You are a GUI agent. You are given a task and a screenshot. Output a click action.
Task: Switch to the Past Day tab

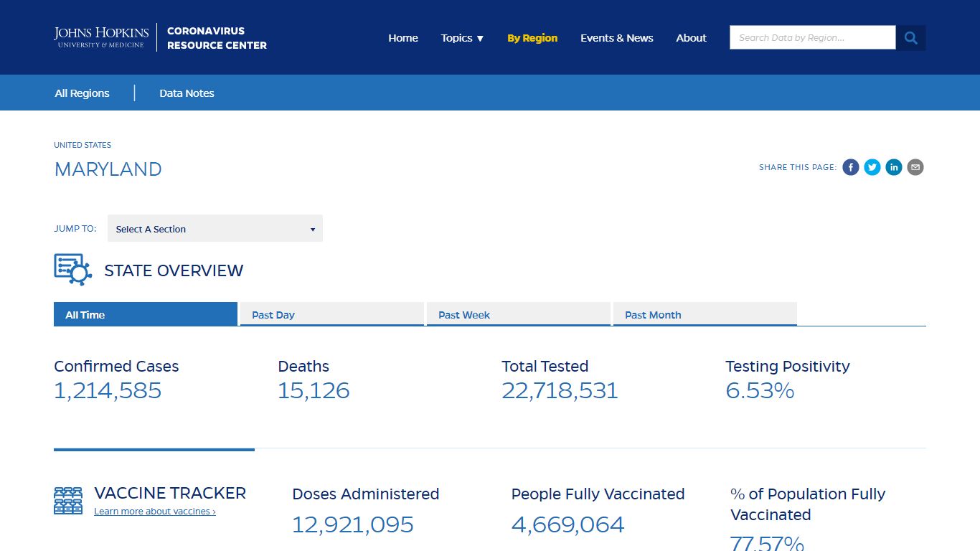pyautogui.click(x=332, y=314)
